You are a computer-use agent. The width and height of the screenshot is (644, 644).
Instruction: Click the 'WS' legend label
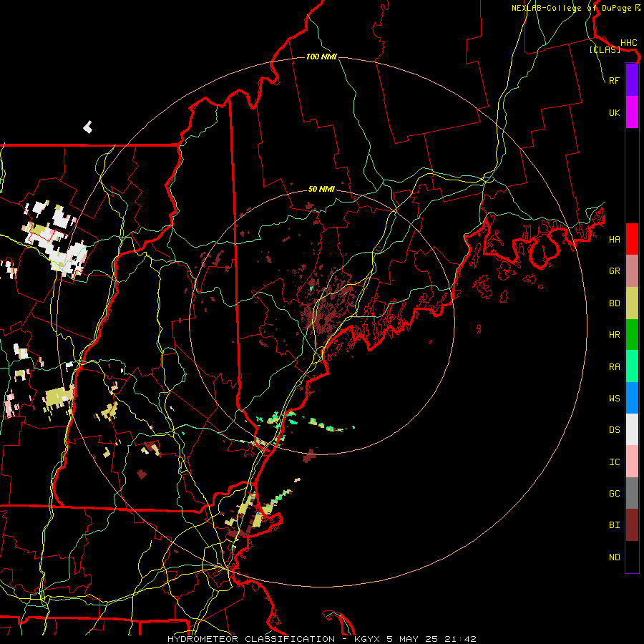click(614, 399)
